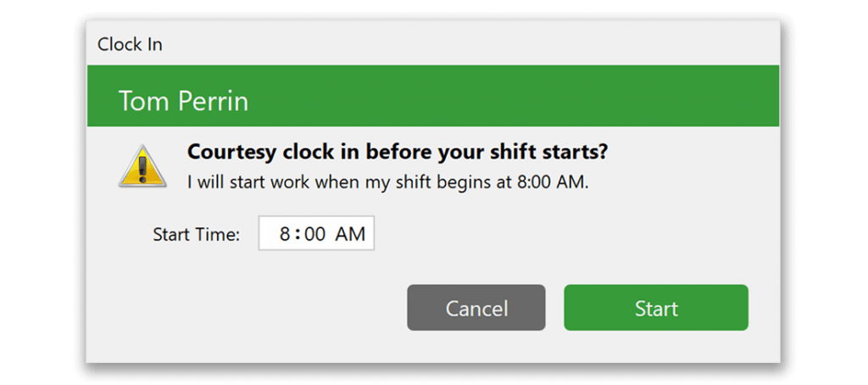Click the word Courtesy in the heading
The height and width of the screenshot is (385, 868).
pos(231,153)
